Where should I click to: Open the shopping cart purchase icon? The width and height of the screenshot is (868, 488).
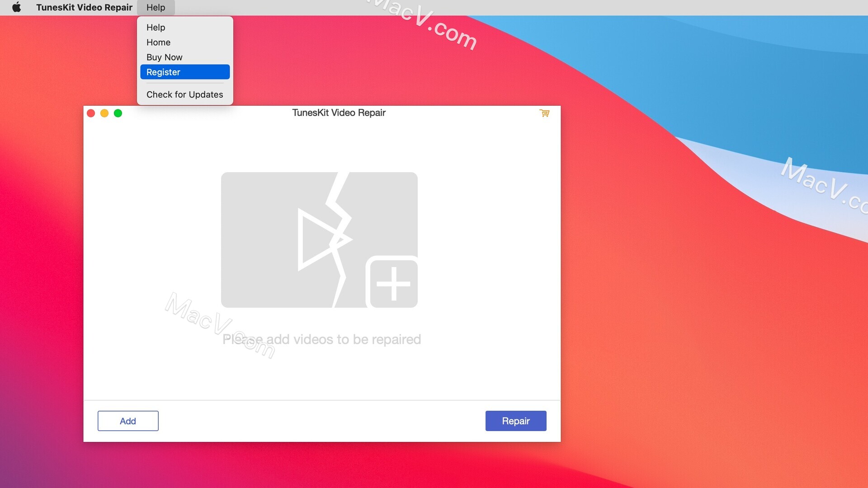tap(544, 113)
